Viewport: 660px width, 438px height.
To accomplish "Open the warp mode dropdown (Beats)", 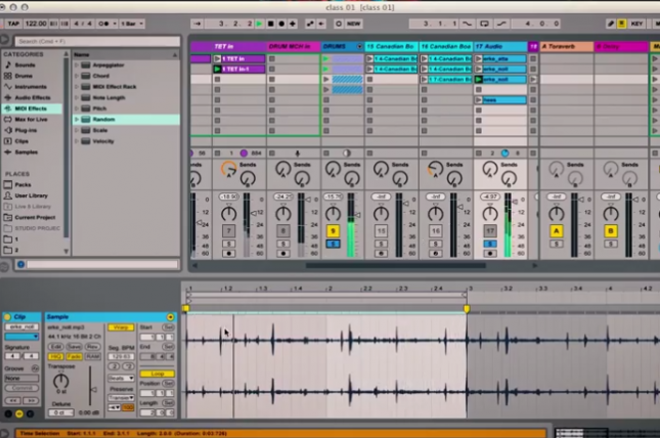I will point(119,378).
